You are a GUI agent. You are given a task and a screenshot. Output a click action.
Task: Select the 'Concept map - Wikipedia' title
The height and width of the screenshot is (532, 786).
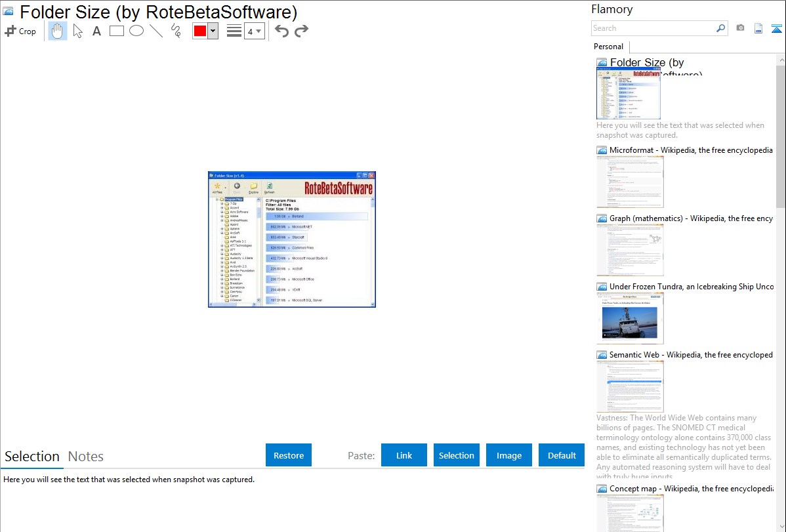coord(692,488)
